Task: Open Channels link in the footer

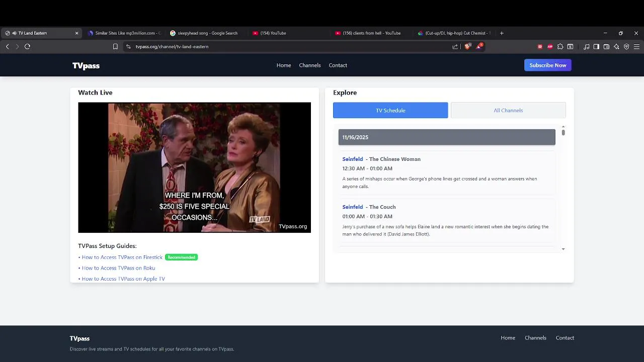Action: point(535,338)
